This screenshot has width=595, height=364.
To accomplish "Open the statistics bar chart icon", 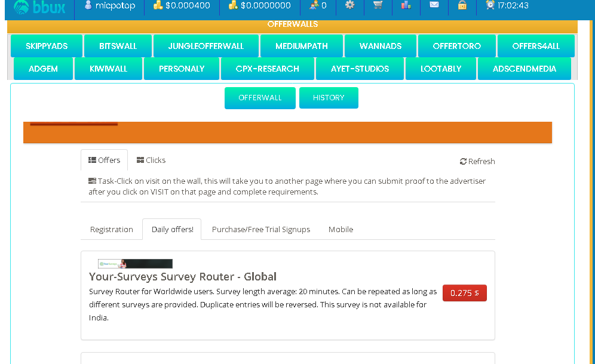I will click(x=406, y=5).
